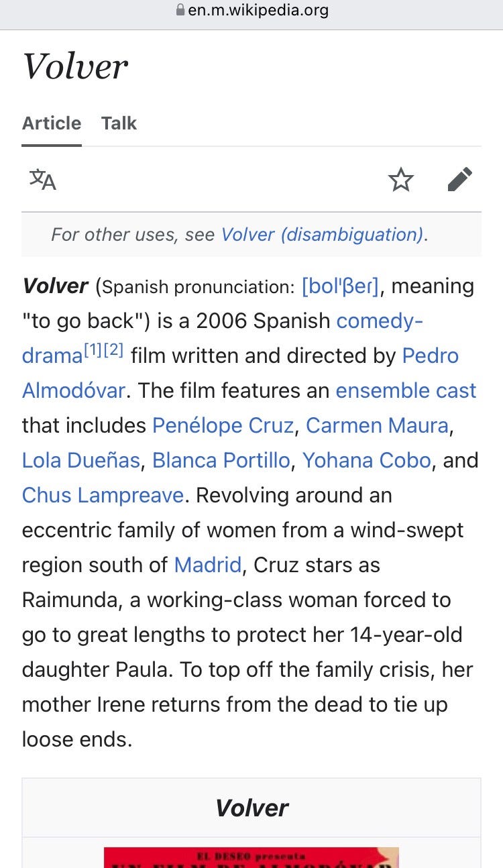Open the [bolˈβeɾ] pronunciation link
503x868 pixels.
pos(341,286)
